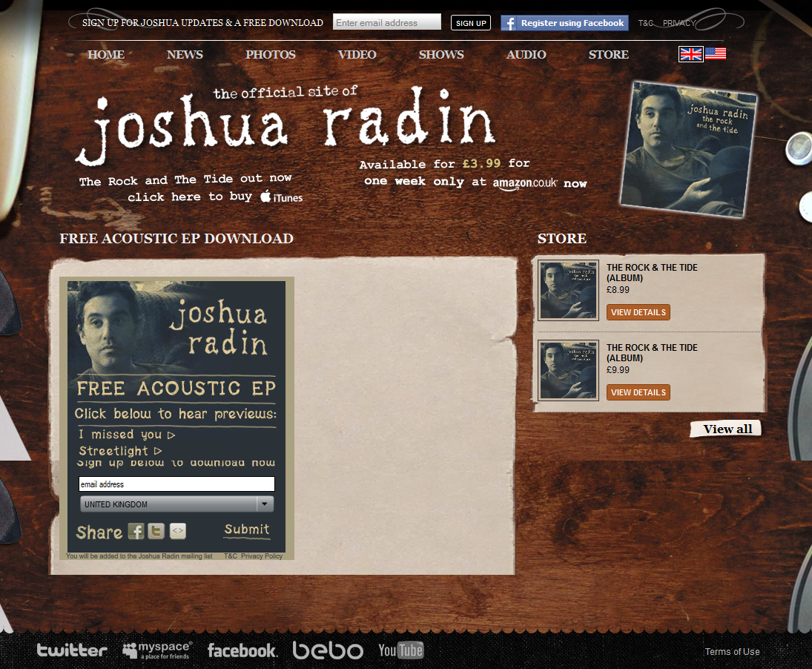Open the Privacy link in header

[679, 23]
